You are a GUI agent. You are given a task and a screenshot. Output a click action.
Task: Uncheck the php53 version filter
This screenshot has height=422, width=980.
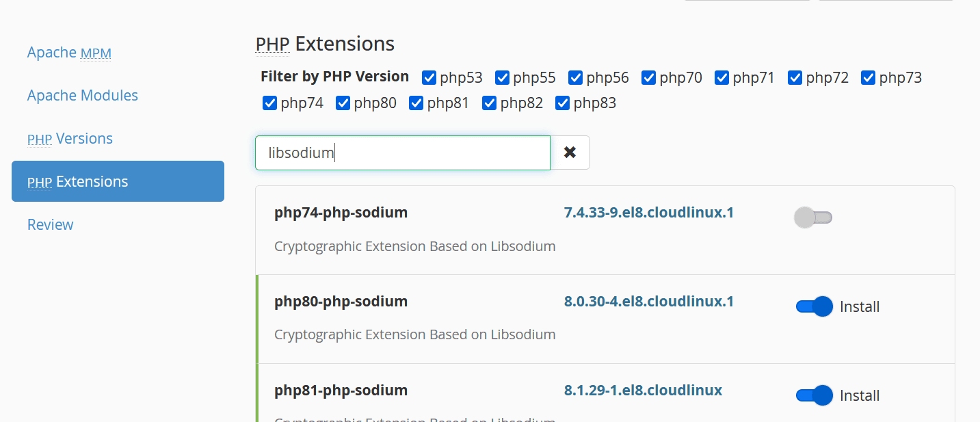429,78
